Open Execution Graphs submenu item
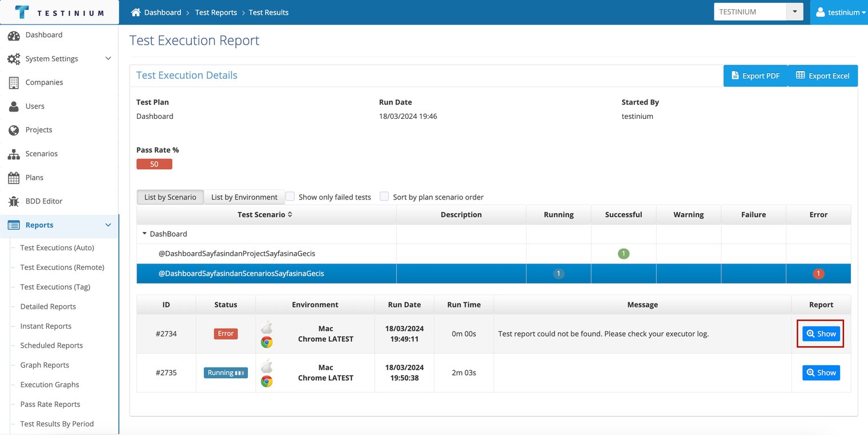This screenshot has height=435, width=868. (x=50, y=385)
